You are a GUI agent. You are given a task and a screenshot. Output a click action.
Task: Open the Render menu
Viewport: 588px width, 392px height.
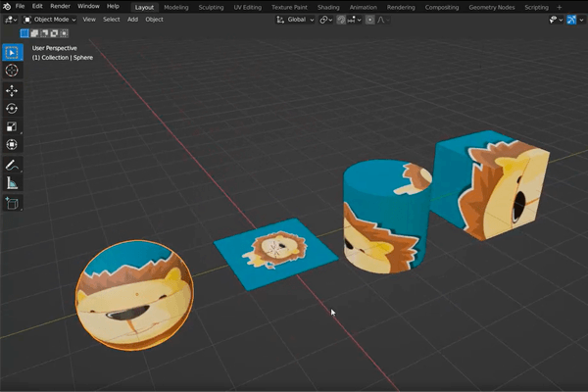click(x=60, y=7)
